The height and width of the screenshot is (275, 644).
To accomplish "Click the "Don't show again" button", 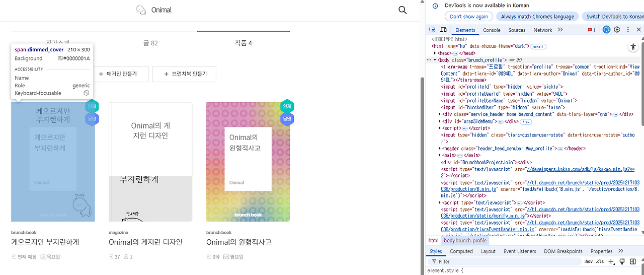I will (469, 17).
